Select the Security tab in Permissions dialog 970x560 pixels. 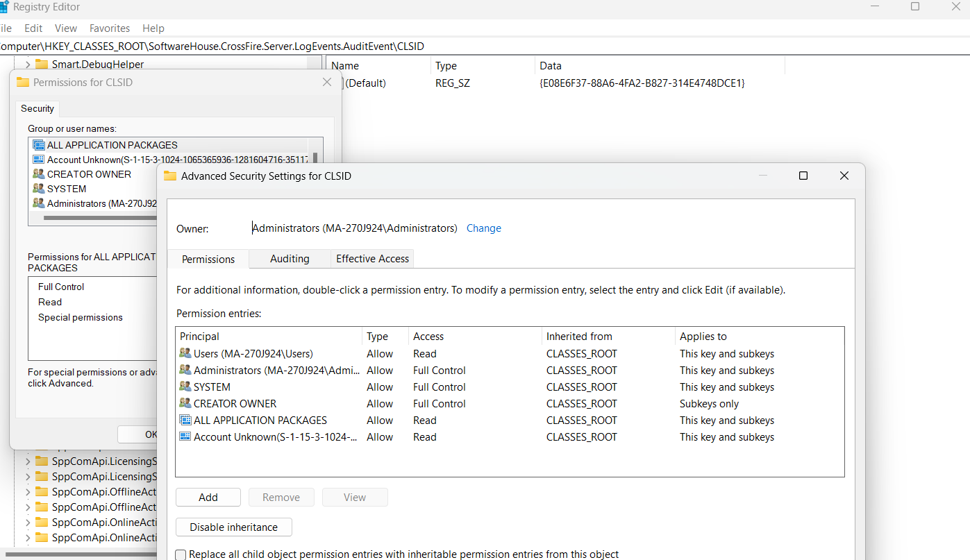click(x=37, y=109)
